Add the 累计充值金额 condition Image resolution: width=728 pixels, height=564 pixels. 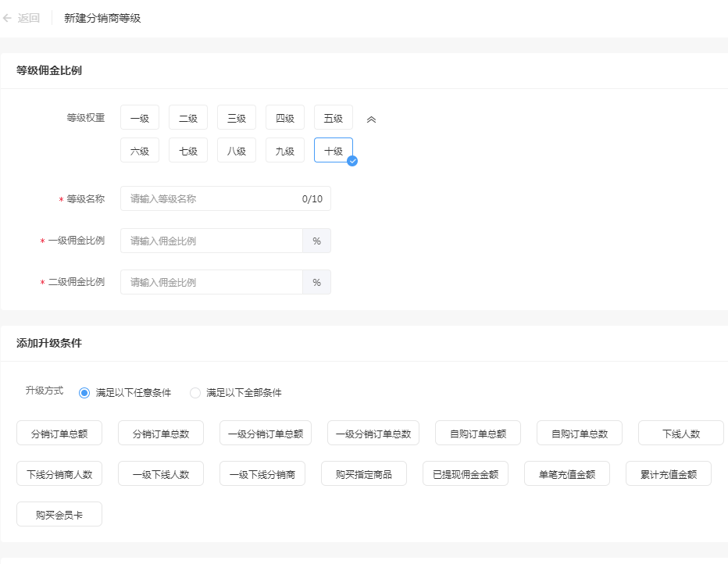click(x=669, y=474)
